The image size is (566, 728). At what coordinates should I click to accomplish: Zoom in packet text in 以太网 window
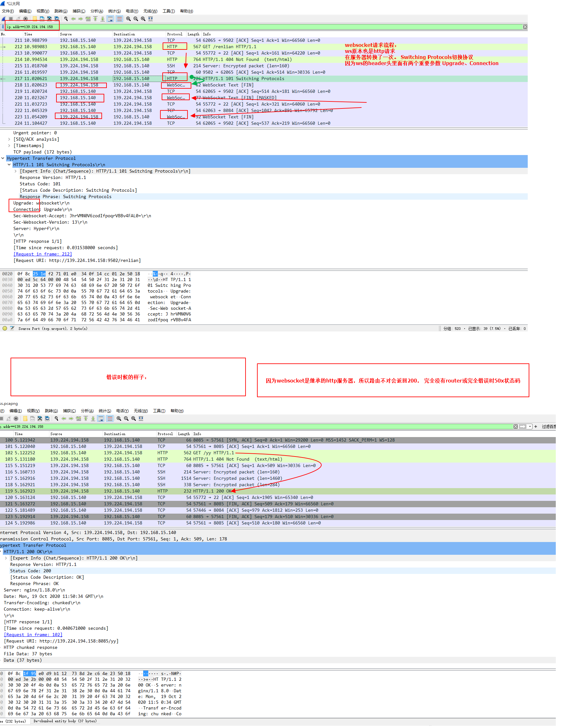point(128,19)
